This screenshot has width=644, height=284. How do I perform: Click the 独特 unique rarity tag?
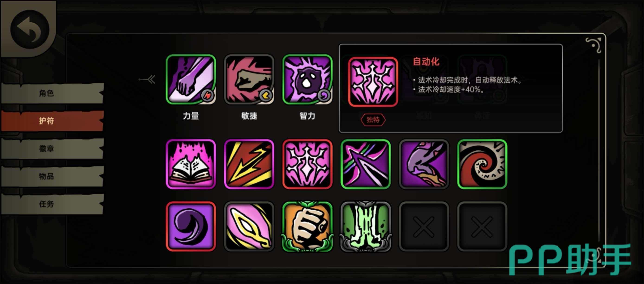(x=373, y=120)
